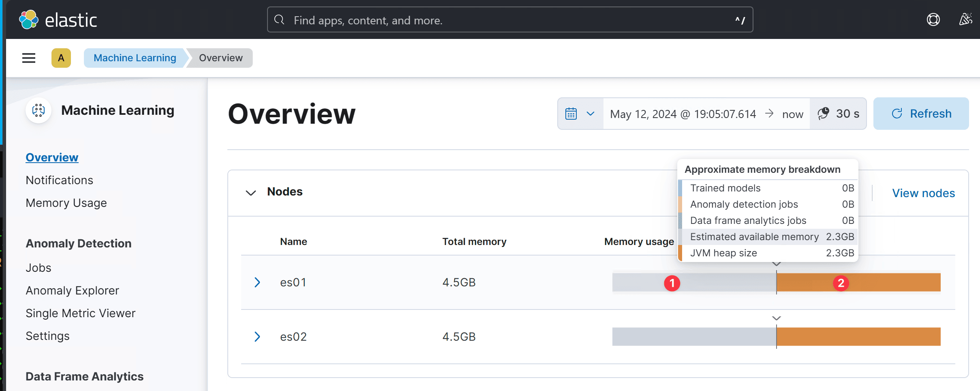Viewport: 980px width, 391px height.
Task: Collapse the Nodes panel
Action: coord(251,192)
